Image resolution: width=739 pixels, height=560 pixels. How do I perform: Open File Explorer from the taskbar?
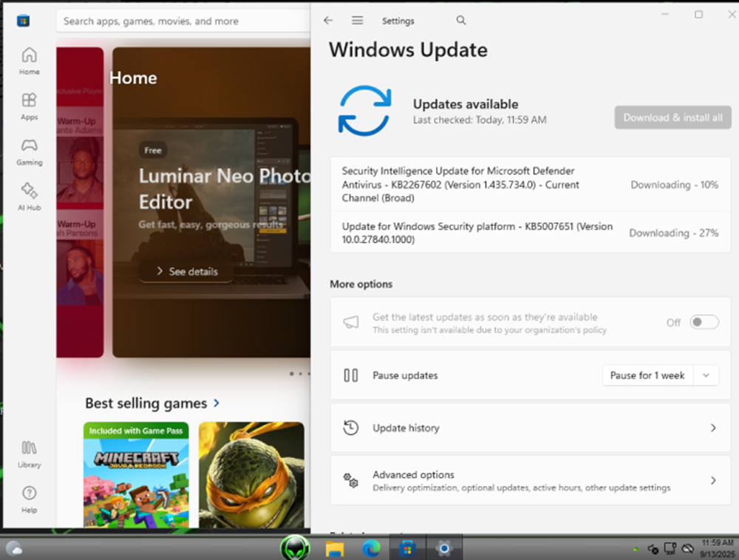tap(335, 548)
